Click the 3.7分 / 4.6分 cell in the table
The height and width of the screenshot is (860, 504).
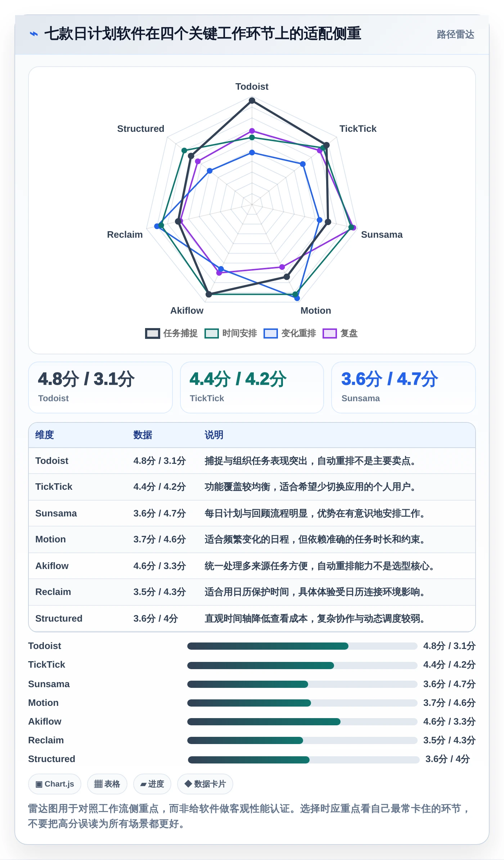click(159, 539)
